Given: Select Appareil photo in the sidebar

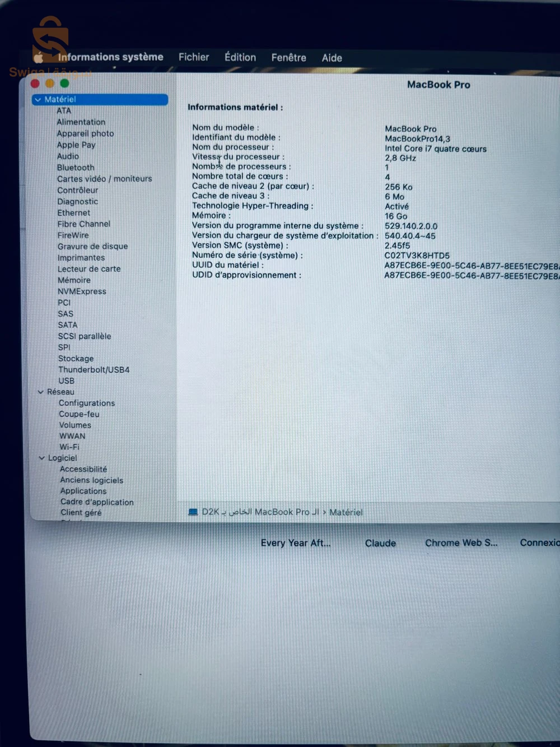Looking at the screenshot, I should coord(85,133).
